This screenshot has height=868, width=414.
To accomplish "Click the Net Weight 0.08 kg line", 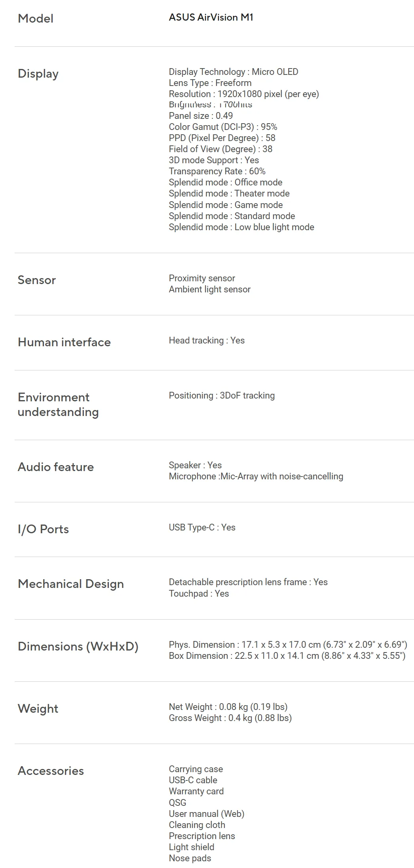I will click(228, 707).
